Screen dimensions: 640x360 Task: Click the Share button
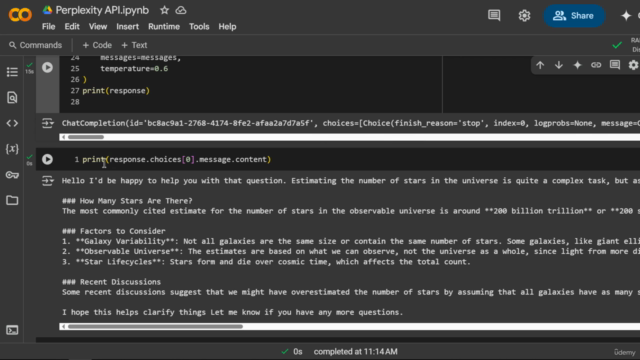coord(573,16)
